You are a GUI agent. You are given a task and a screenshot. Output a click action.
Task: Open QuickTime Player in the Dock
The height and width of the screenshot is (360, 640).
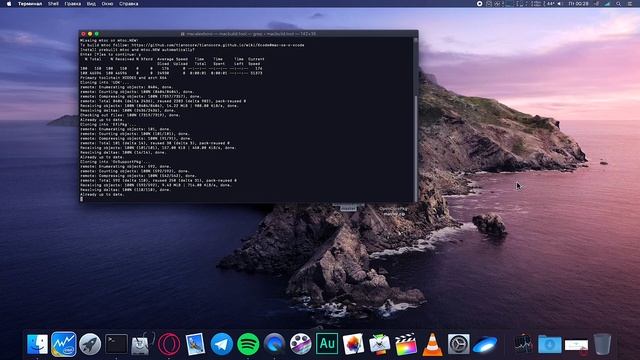click(x=274, y=344)
